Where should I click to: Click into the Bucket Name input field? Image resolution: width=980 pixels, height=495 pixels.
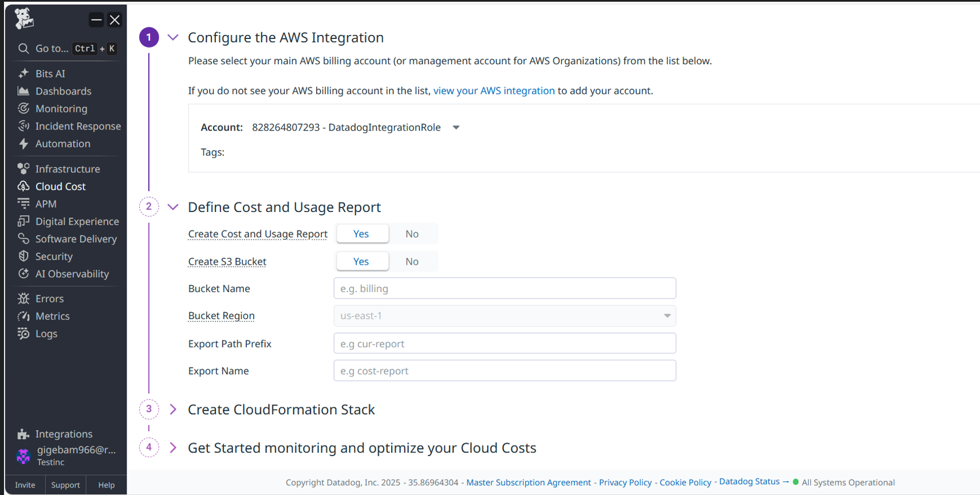click(x=504, y=288)
